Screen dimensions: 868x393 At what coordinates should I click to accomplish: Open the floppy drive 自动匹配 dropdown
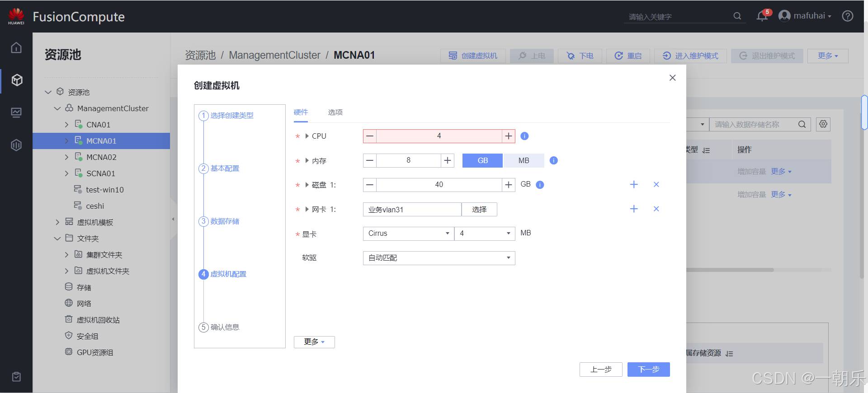[439, 258]
